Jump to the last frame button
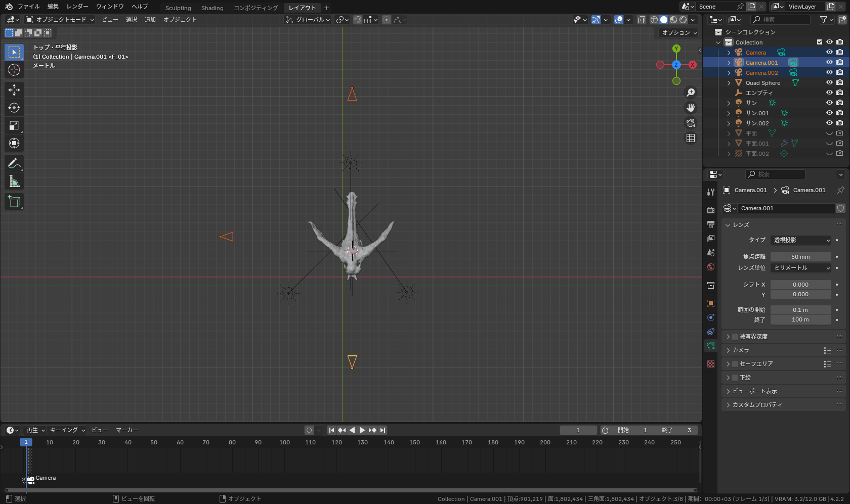 [383, 430]
